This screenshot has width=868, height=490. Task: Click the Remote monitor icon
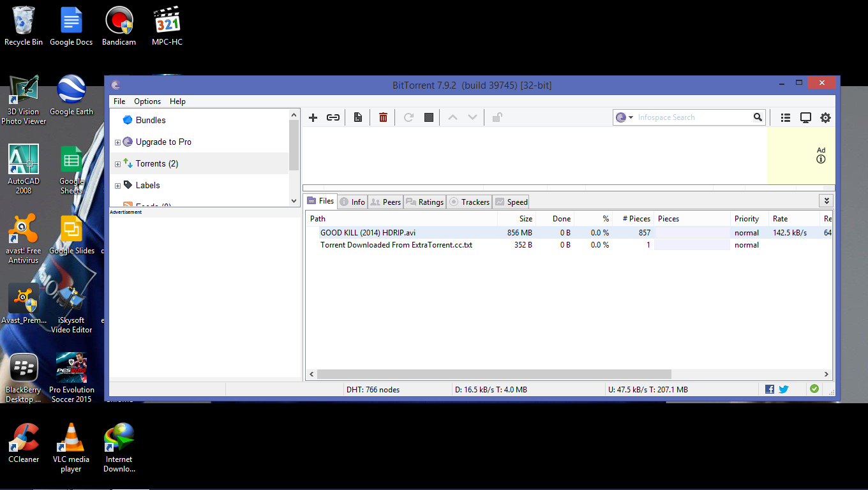point(805,117)
